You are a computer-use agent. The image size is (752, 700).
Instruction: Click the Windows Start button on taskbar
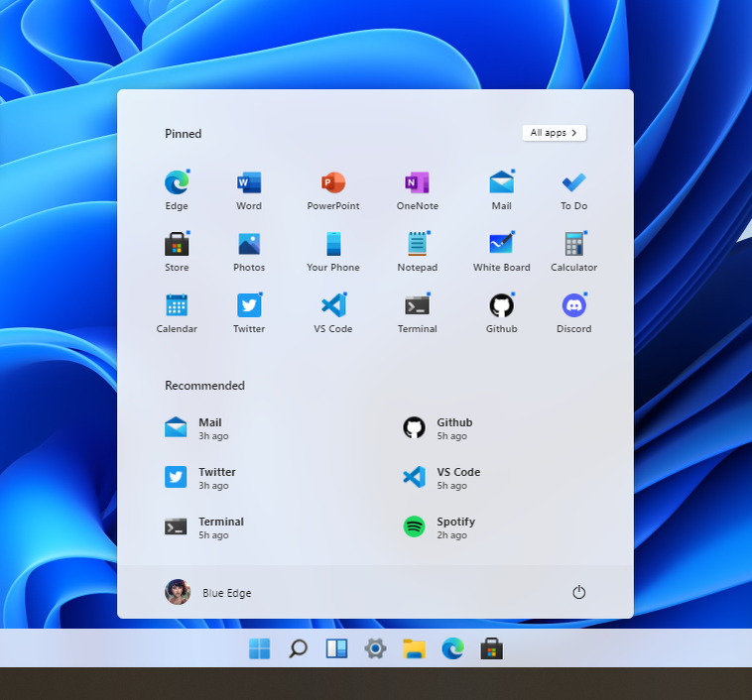(x=260, y=649)
